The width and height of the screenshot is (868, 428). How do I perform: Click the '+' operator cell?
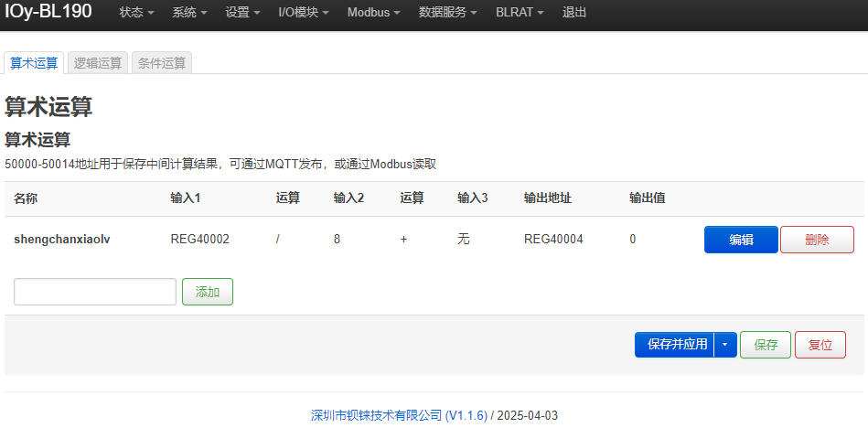tap(403, 240)
